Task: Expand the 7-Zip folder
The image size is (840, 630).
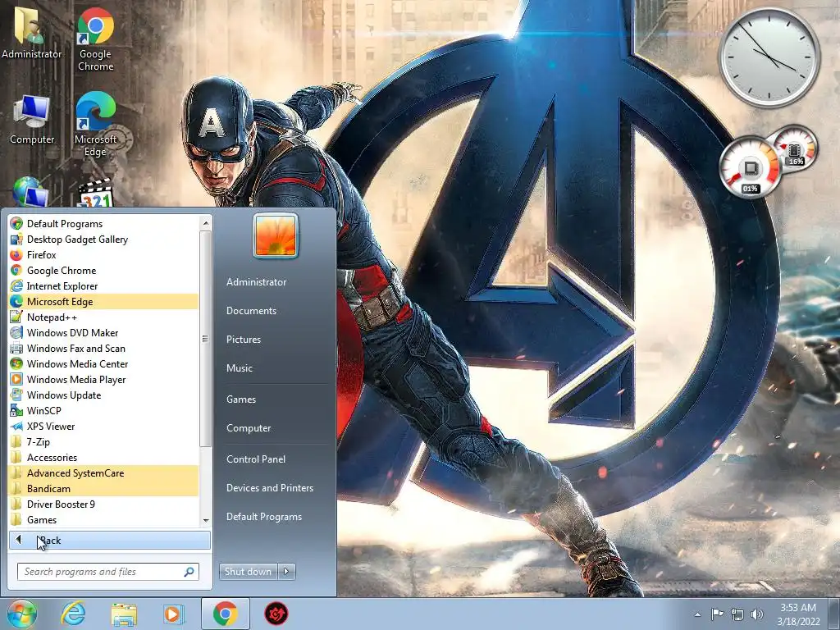Action: coord(103,441)
